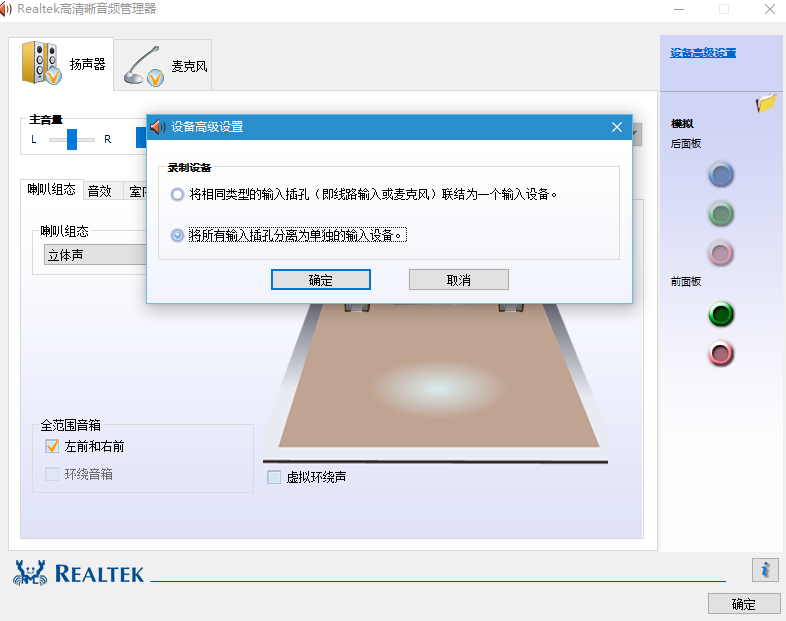Select the front panel green headphone jack
The height and width of the screenshot is (621, 786).
[x=721, y=314]
